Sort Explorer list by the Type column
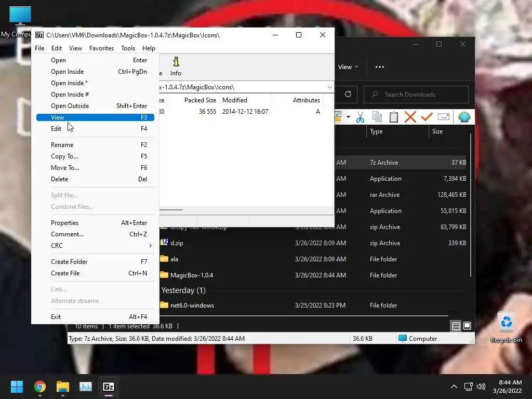 click(397, 131)
